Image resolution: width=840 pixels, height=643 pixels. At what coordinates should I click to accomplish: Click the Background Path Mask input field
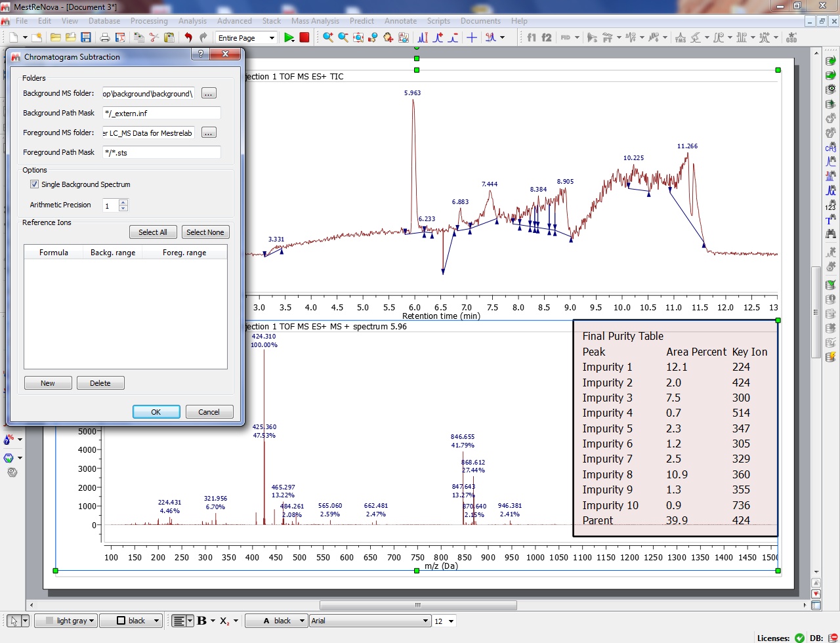pos(161,114)
